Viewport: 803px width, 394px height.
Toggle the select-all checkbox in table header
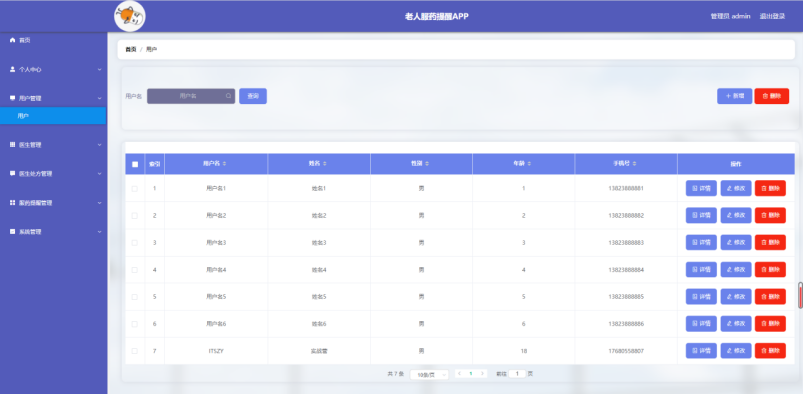(x=135, y=164)
